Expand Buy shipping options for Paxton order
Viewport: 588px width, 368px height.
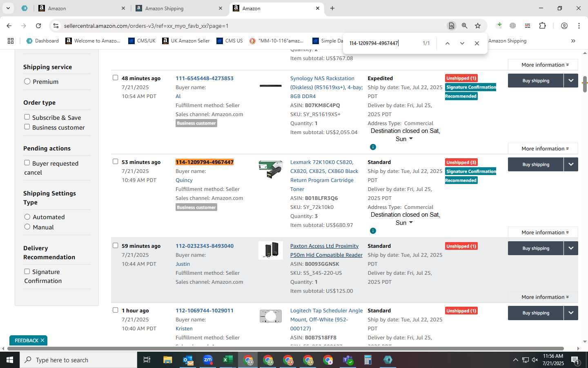(x=571, y=248)
